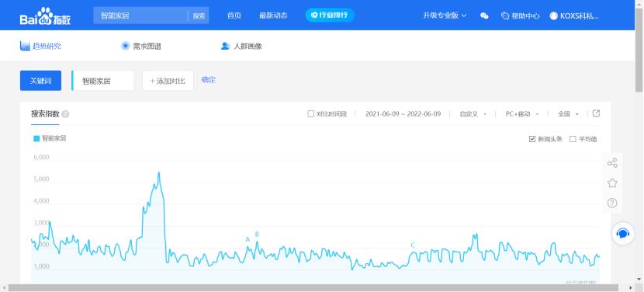
Task: Click the 趋势研究 chart icon
Action: tap(25, 46)
